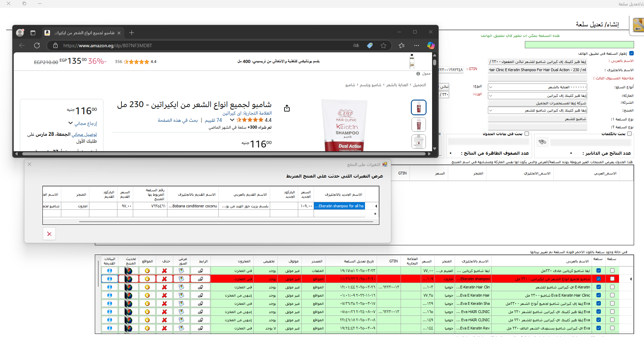Select the Amazon shampoo browser tab
The height and width of the screenshot is (337, 644).
pyautogui.click(x=82, y=33)
